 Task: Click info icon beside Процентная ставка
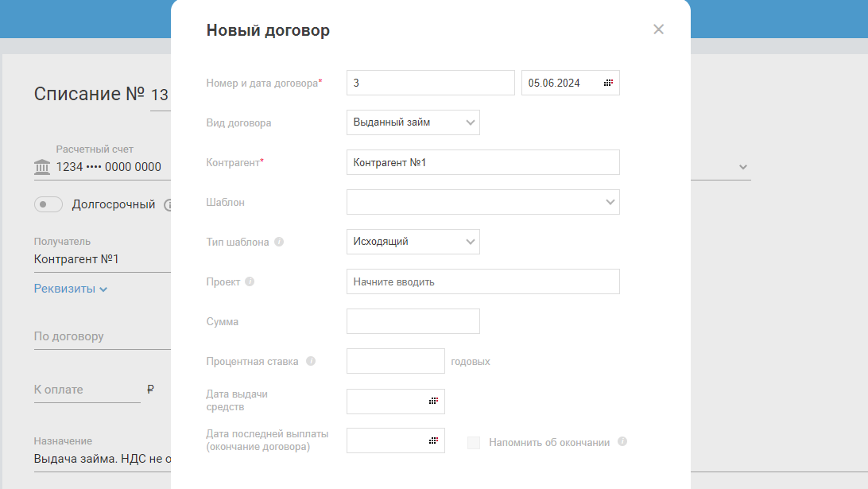click(311, 361)
